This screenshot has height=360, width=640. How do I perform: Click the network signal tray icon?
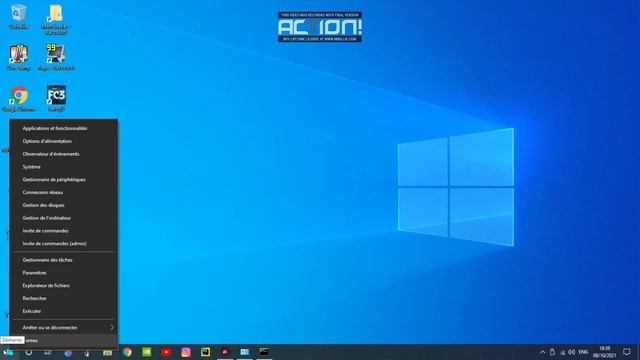pos(562,352)
